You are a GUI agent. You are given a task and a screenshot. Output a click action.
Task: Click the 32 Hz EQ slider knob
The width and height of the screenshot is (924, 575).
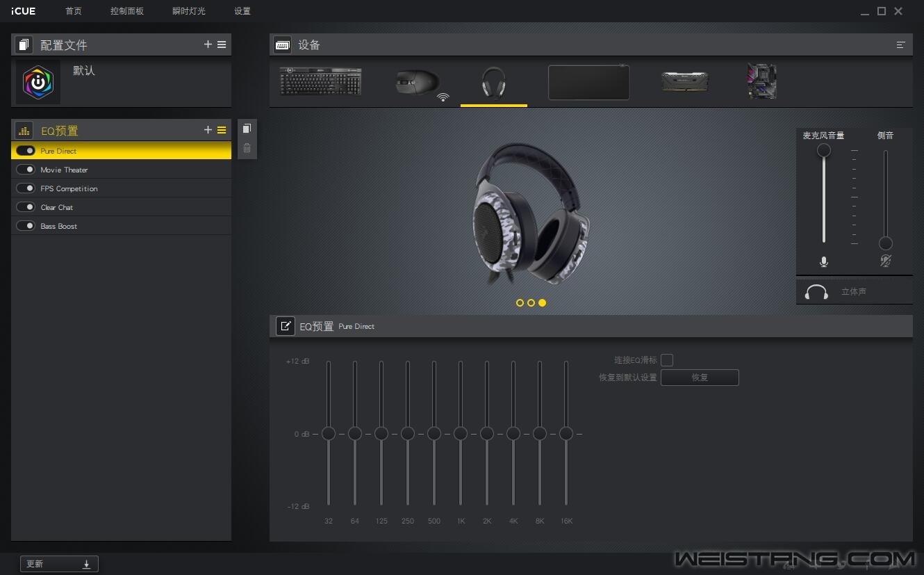coord(329,434)
